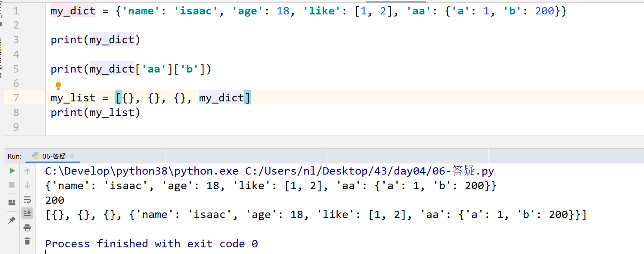644x254 pixels.
Task: Open the 06-答疑.py file path link
Action: tap(369, 171)
